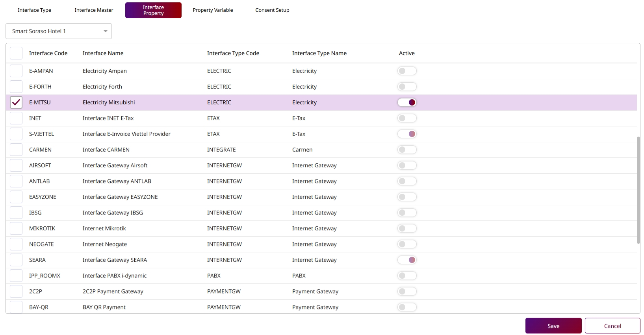This screenshot has height=335, width=644.
Task: Open the Interface Master tab
Action: 94,10
